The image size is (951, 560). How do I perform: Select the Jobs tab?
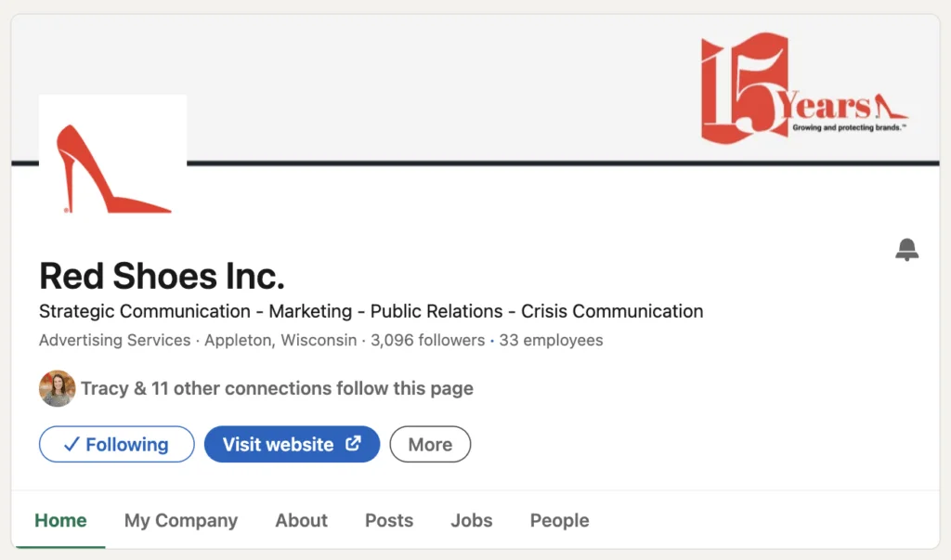tap(471, 520)
